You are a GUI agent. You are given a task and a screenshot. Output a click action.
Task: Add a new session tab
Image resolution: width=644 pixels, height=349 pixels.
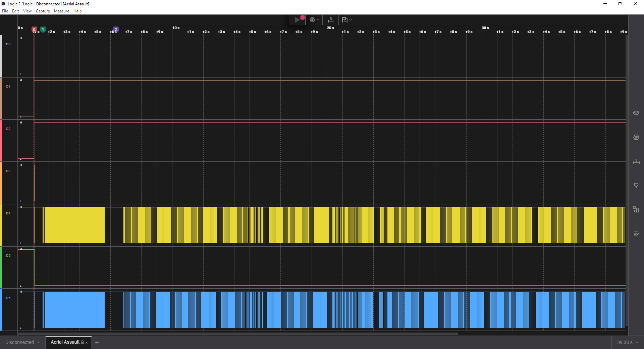tap(97, 343)
